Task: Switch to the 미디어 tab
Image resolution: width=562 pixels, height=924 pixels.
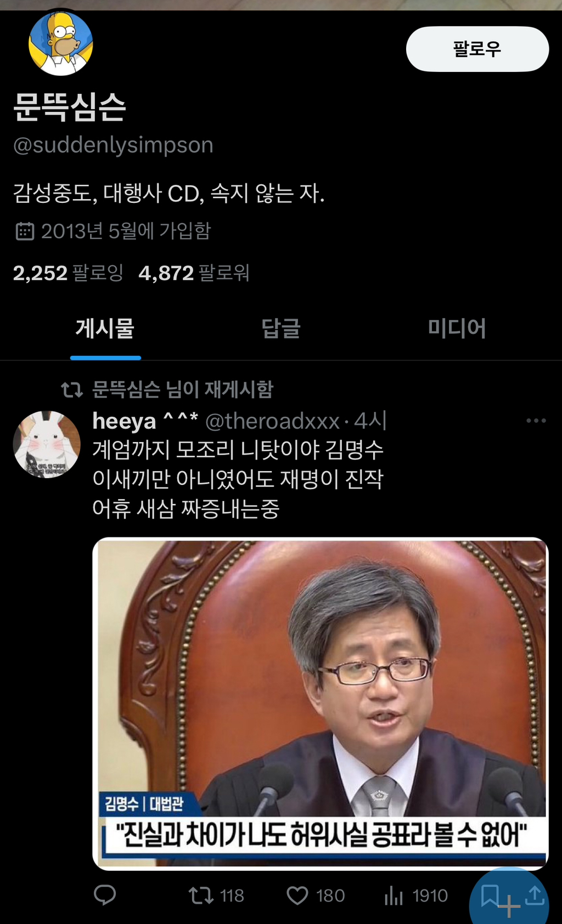Action: point(457,328)
